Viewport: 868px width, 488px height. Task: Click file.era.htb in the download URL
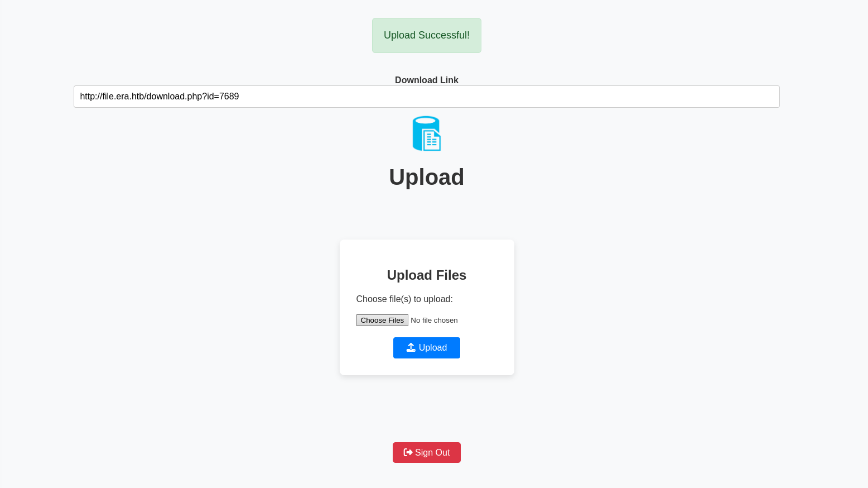(123, 97)
